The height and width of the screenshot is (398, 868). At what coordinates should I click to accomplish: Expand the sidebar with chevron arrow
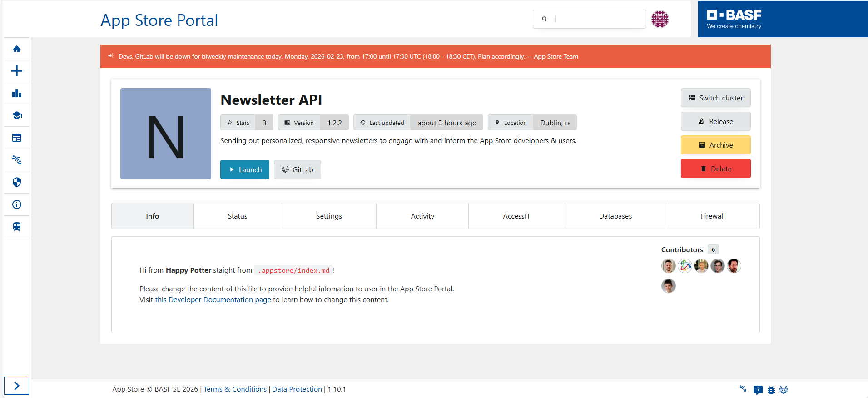pyautogui.click(x=16, y=386)
